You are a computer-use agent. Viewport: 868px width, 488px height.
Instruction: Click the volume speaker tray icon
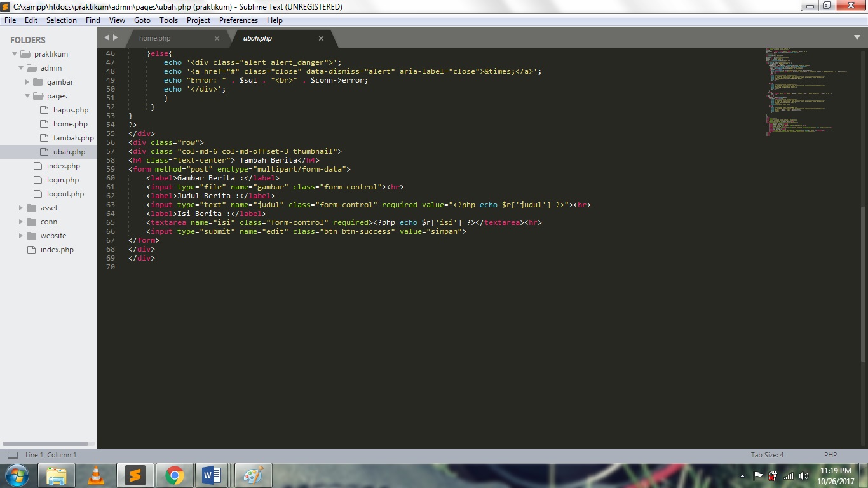tap(804, 476)
